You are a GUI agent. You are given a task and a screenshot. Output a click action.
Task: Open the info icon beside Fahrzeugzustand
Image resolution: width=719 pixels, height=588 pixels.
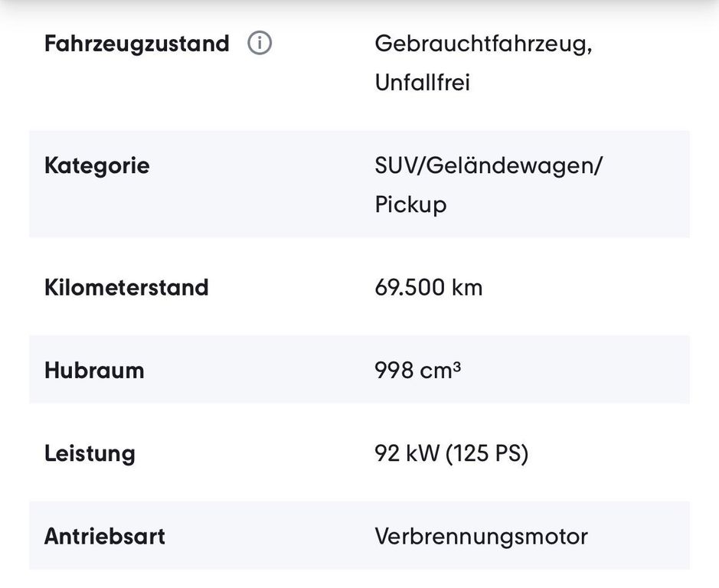tap(260, 44)
